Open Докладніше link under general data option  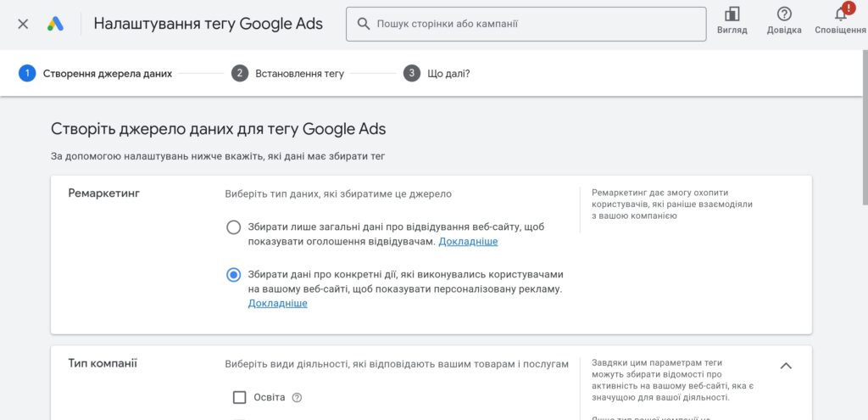pyautogui.click(x=468, y=242)
